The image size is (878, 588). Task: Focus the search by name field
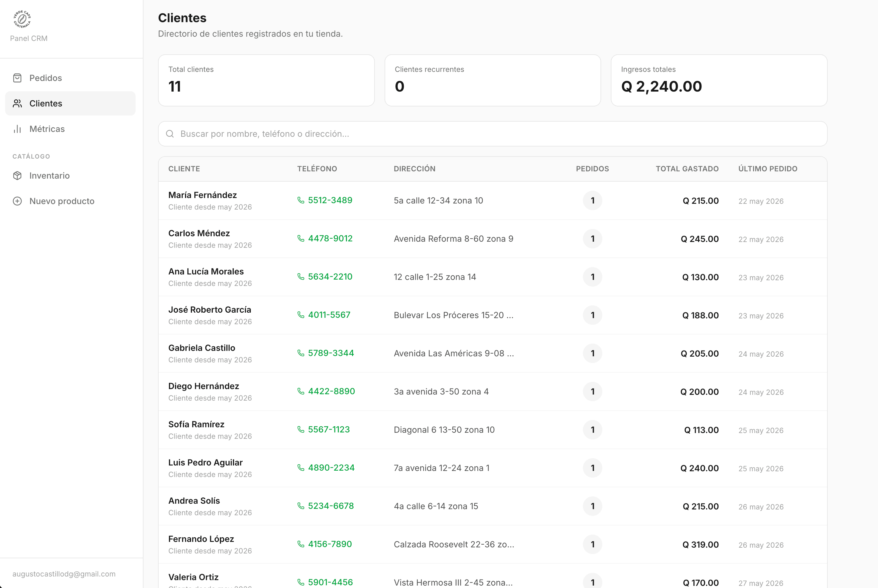click(493, 134)
